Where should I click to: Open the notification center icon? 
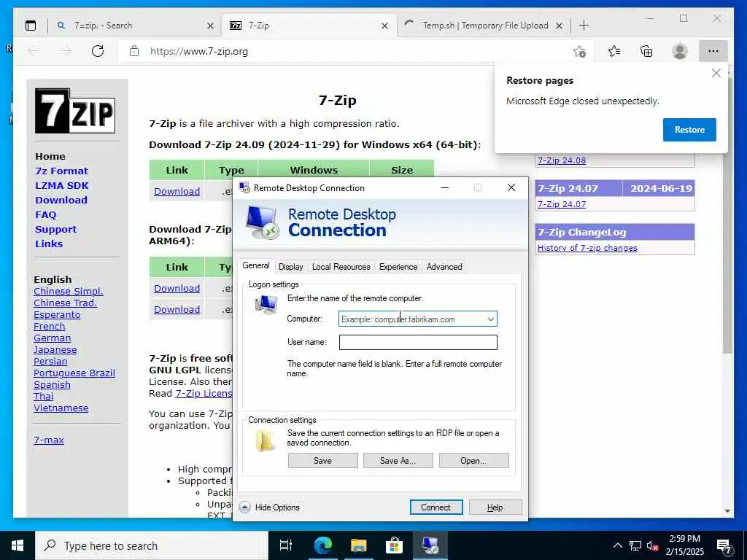pos(724,547)
